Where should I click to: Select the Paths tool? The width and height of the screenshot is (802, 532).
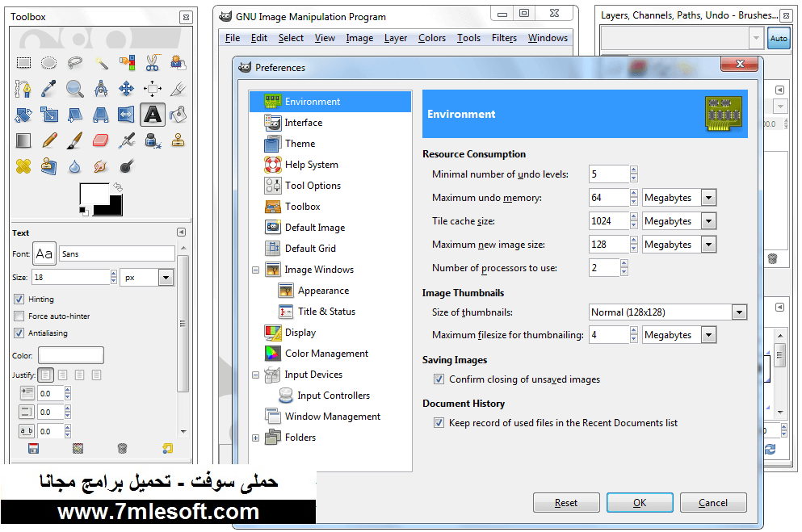click(23, 89)
